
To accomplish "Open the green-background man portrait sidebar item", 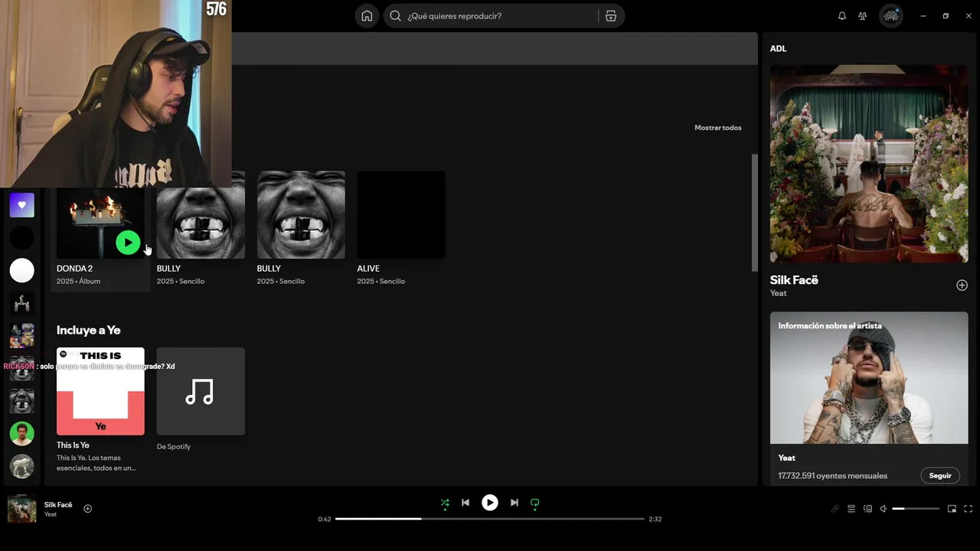I will pos(22,433).
